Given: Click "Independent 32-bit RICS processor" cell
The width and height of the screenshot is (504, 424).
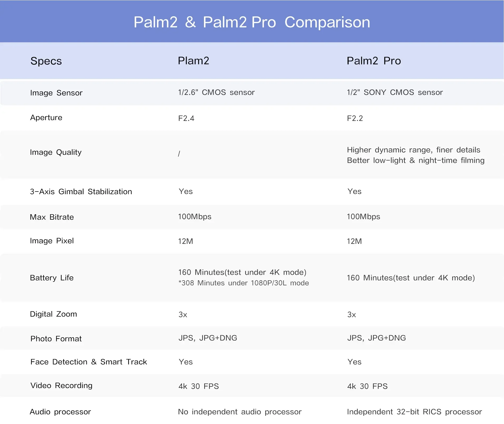Looking at the screenshot, I should [x=414, y=412].
